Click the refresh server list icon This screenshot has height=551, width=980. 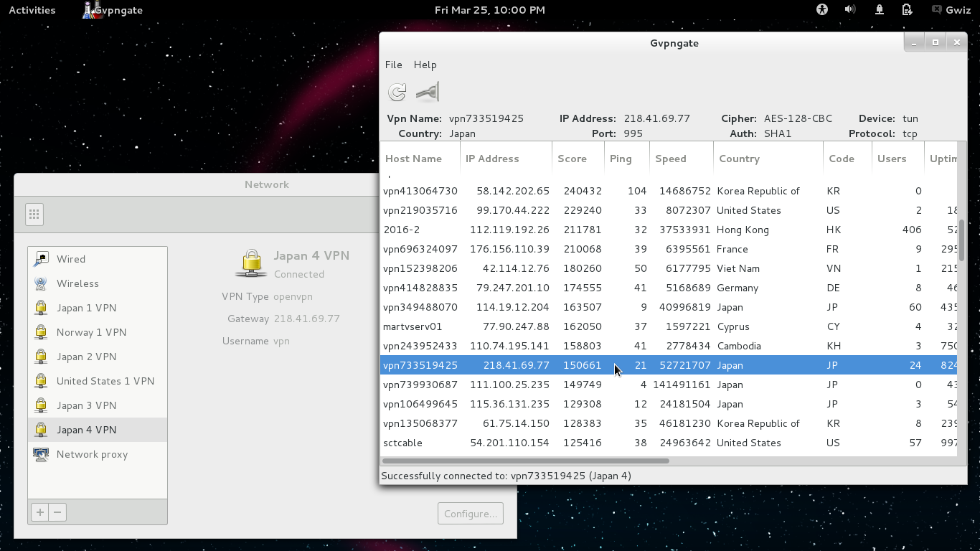click(x=397, y=92)
